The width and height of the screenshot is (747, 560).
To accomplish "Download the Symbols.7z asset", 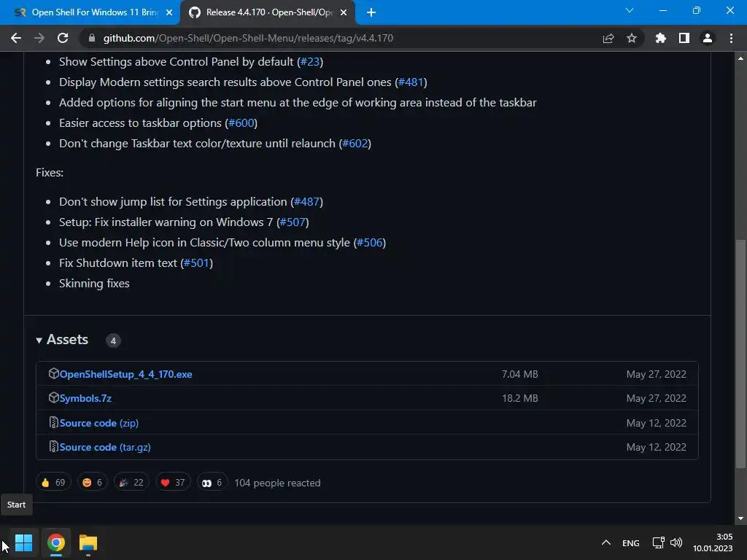I will tap(85, 399).
